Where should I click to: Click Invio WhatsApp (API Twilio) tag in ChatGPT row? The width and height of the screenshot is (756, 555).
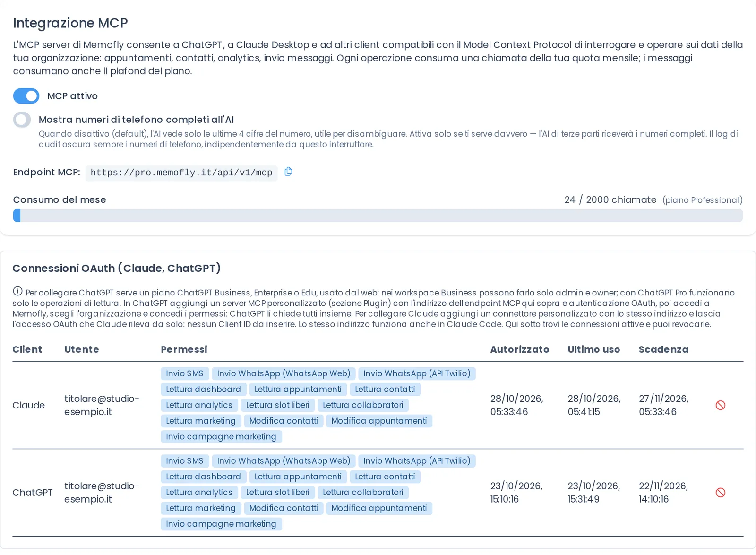tap(417, 461)
